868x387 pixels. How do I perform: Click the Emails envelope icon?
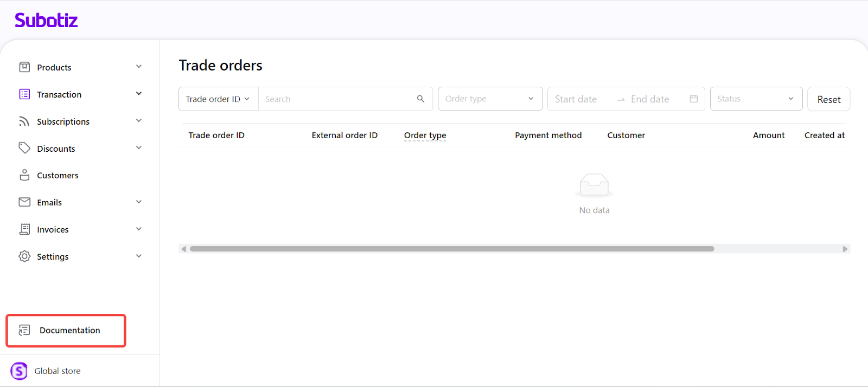[24, 202]
